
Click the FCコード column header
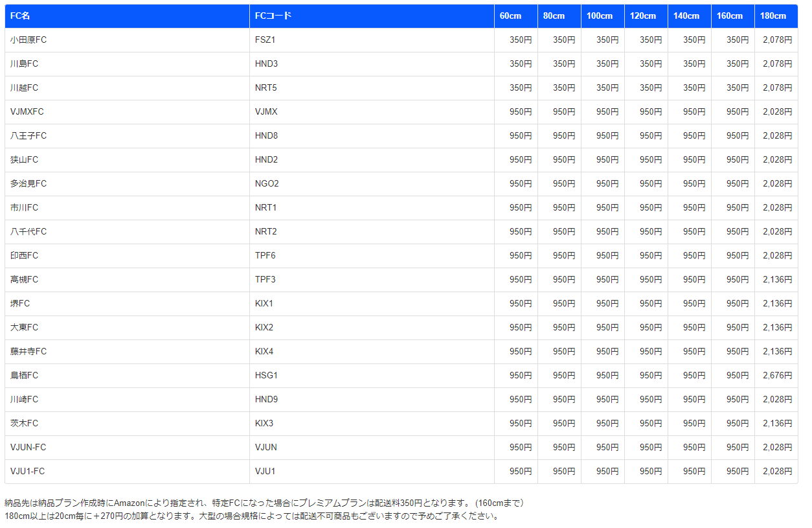(x=273, y=16)
